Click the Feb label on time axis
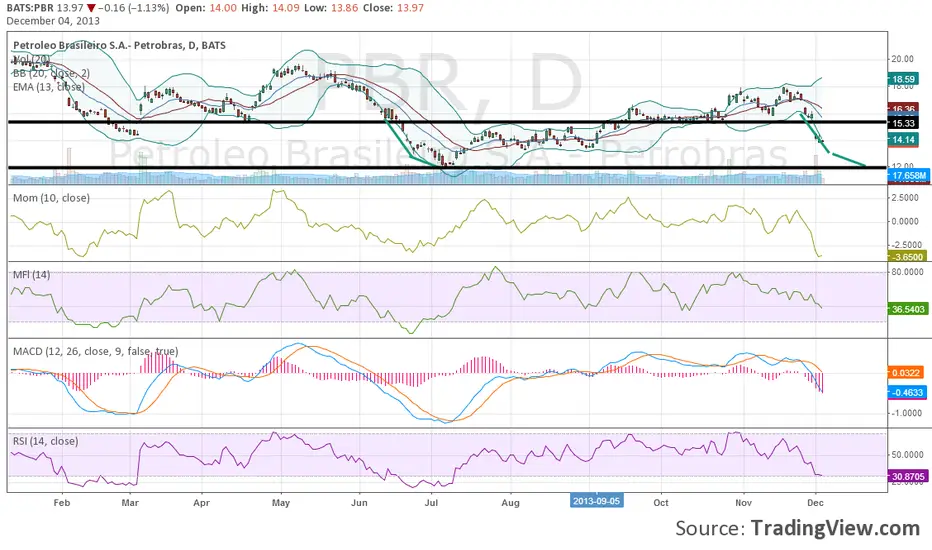The height and width of the screenshot is (550, 932). pos(62,502)
